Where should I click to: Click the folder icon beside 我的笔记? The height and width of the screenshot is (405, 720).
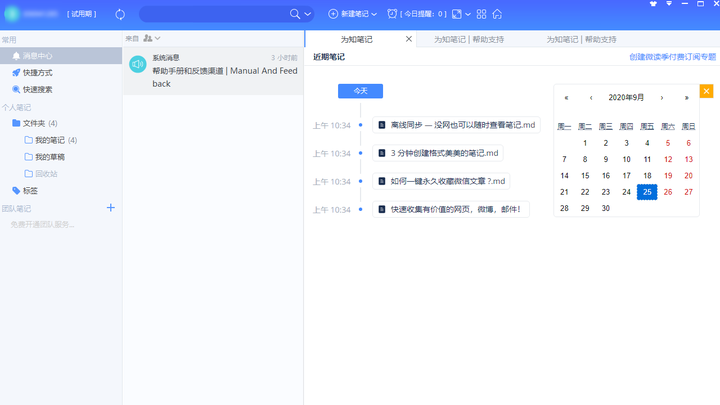[28, 140]
